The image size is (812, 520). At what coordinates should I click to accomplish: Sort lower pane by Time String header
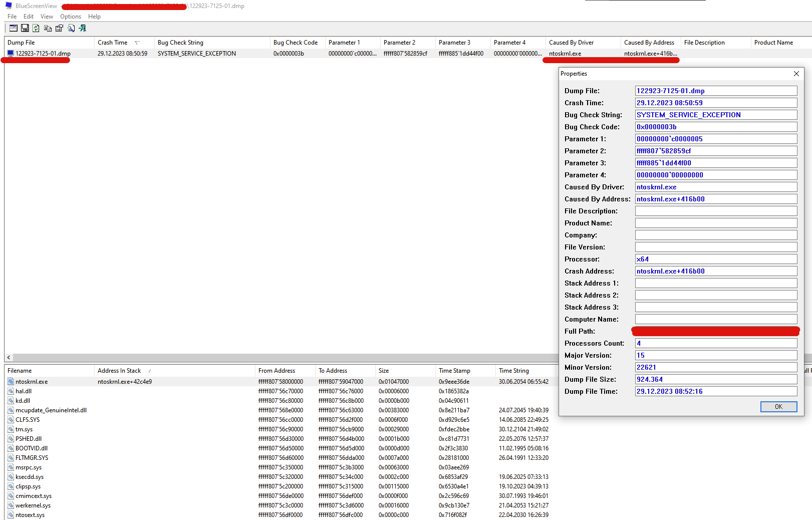(x=525, y=371)
